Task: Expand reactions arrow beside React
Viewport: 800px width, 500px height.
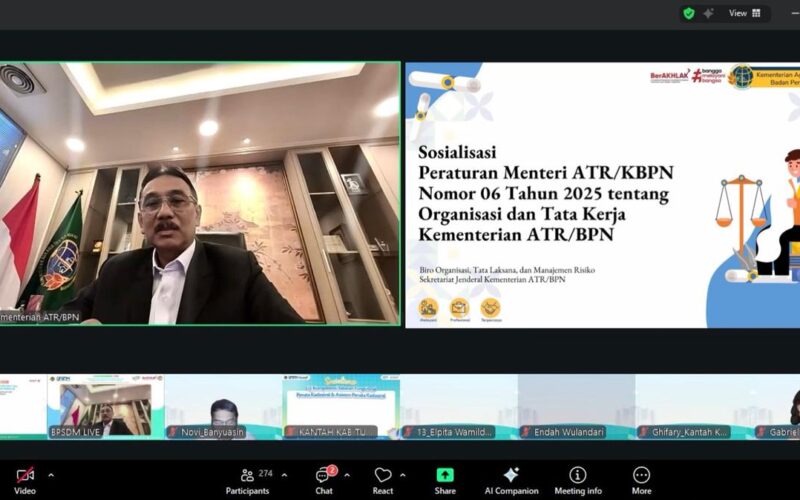Action: point(403,475)
